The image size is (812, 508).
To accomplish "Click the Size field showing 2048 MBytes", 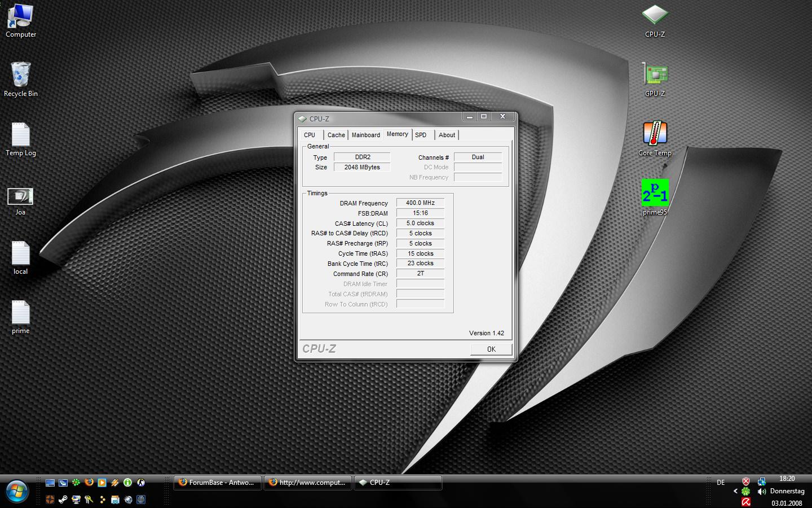I will pos(363,167).
